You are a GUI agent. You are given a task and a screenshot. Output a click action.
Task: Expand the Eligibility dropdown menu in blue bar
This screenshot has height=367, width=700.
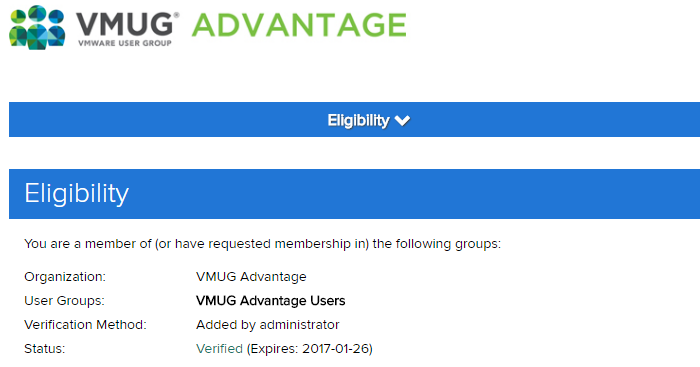(368, 120)
